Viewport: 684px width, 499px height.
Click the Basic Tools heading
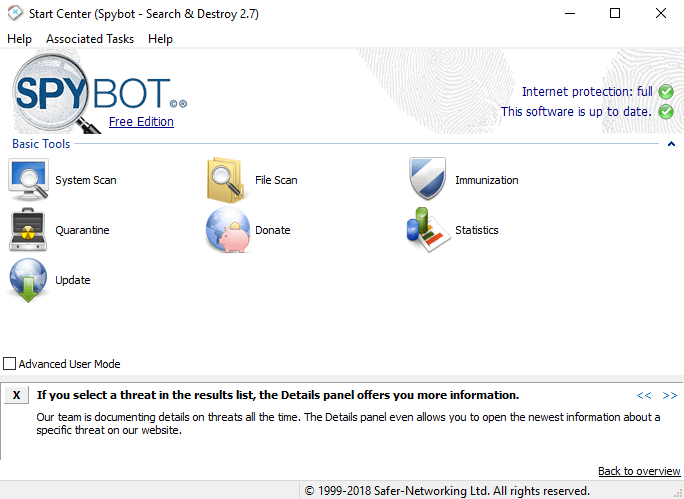tap(41, 144)
